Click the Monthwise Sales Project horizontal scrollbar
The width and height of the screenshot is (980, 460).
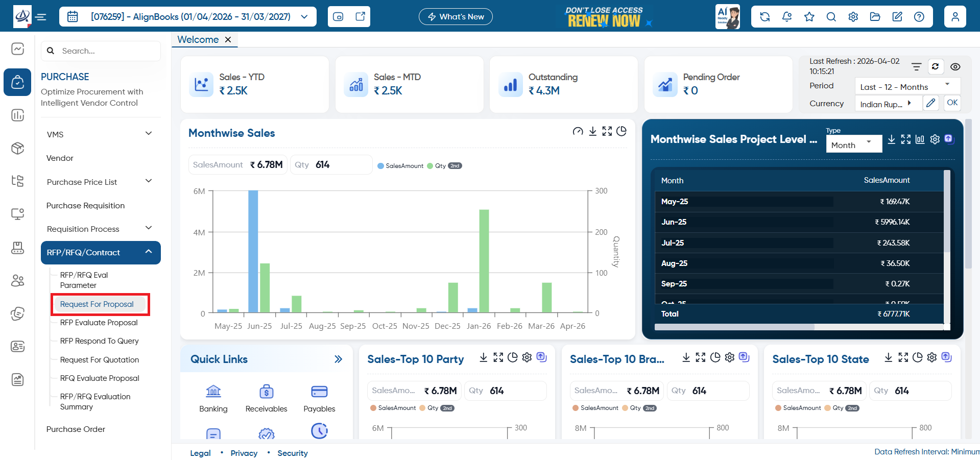734,327
